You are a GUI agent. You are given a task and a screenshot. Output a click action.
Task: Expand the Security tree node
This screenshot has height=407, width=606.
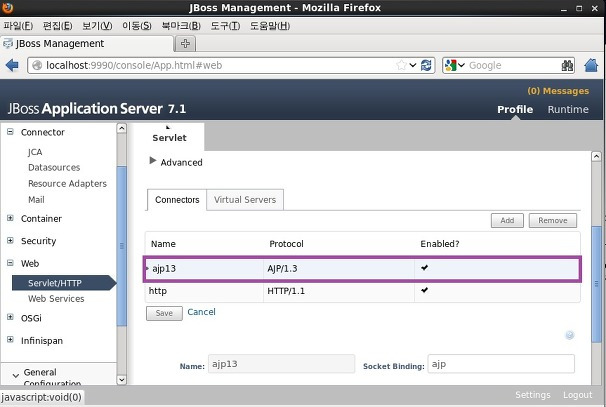tap(10, 240)
